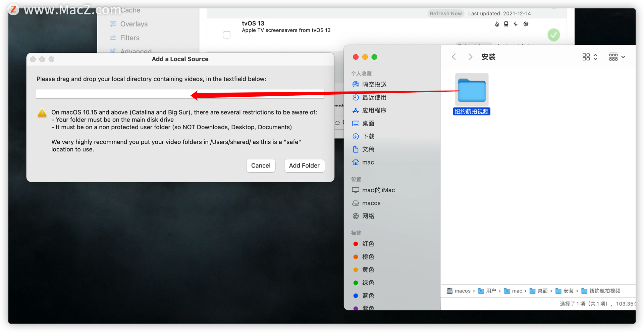This screenshot has width=644, height=332.
Task: Click the globe icon for 网络
Action: tap(356, 216)
